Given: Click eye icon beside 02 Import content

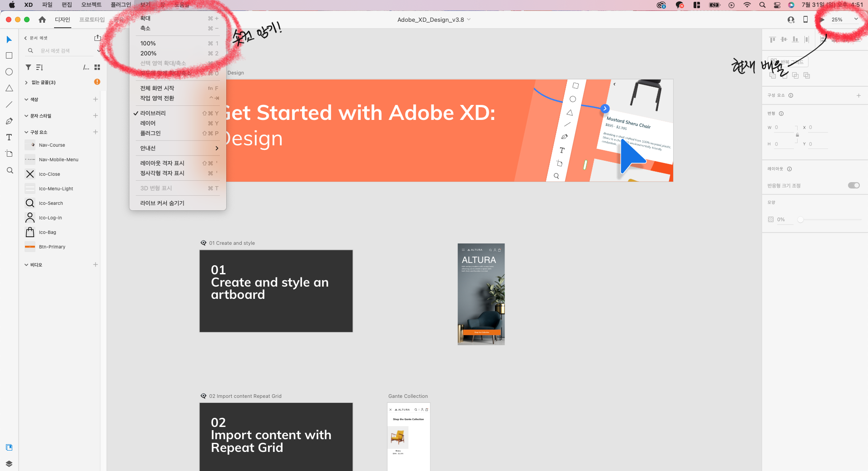Looking at the screenshot, I should click(203, 396).
